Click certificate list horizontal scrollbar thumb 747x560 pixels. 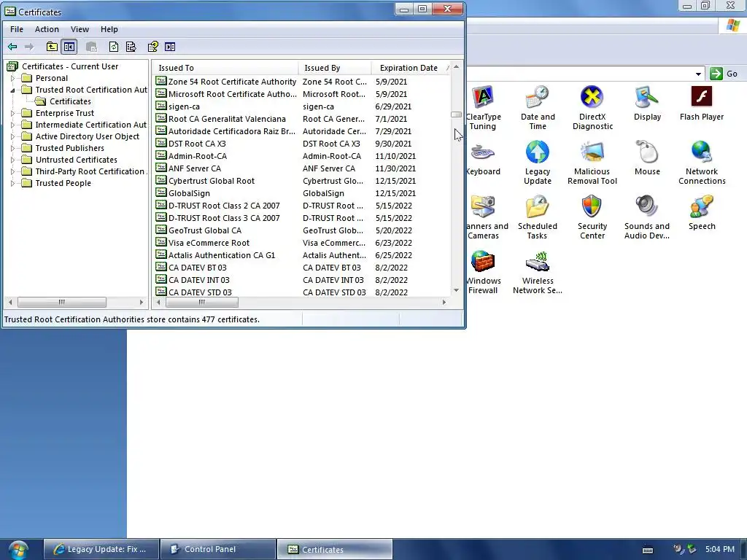[x=201, y=302]
